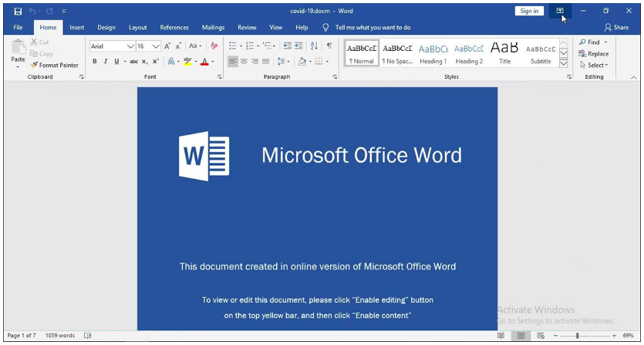Switch to the References tab
This screenshot has height=345, width=644.
coord(174,28)
